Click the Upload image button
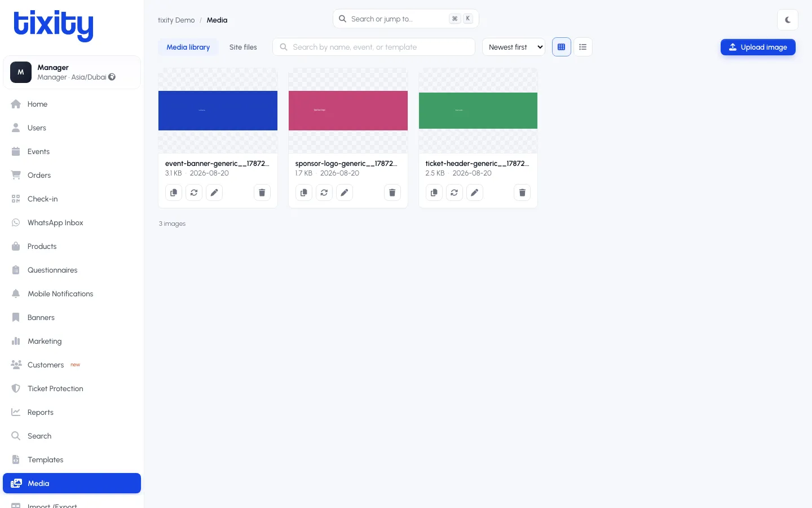 pyautogui.click(x=758, y=47)
